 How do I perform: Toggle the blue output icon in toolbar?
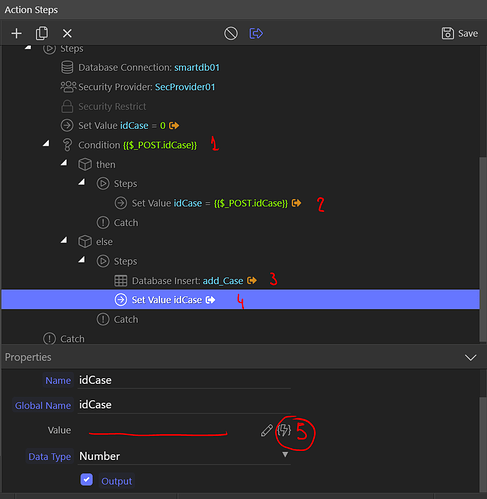click(256, 33)
